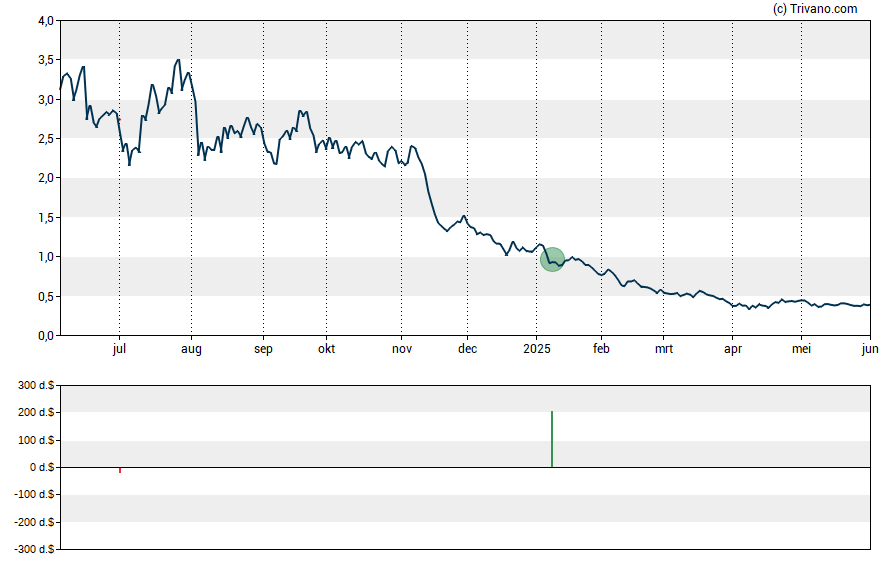Click the 'sep' month label
This screenshot has width=888, height=565.
click(263, 349)
